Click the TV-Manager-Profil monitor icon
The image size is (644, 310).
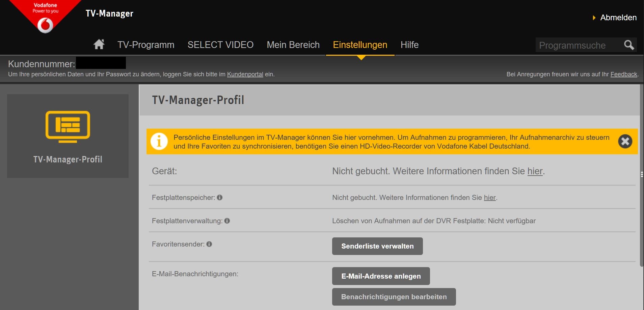(68, 127)
